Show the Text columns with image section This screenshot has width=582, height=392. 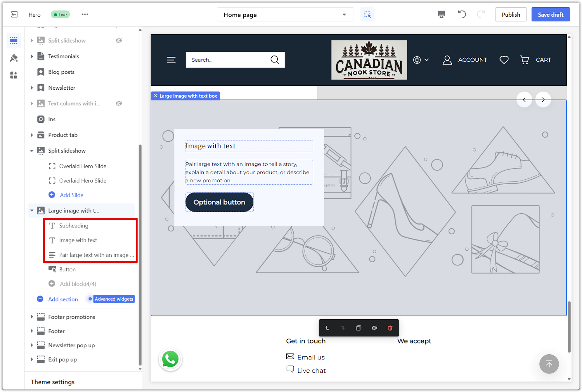(119, 104)
